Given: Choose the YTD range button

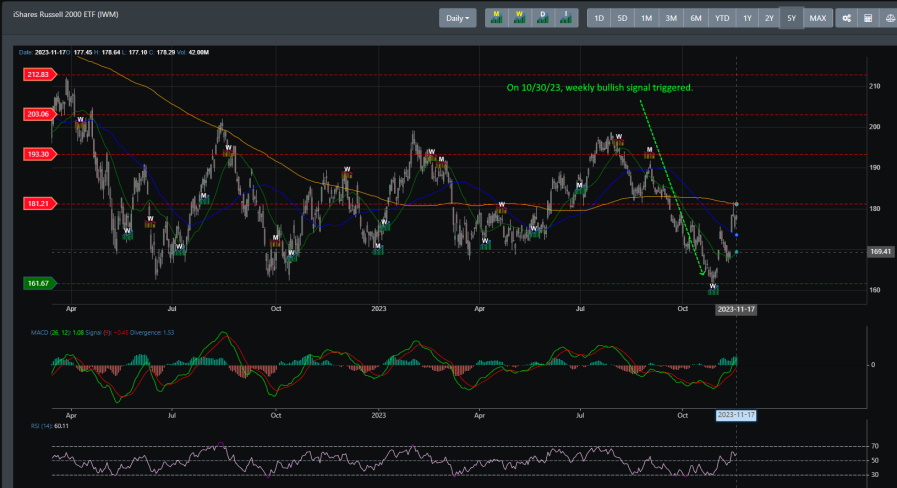Looking at the screenshot, I should (x=722, y=18).
